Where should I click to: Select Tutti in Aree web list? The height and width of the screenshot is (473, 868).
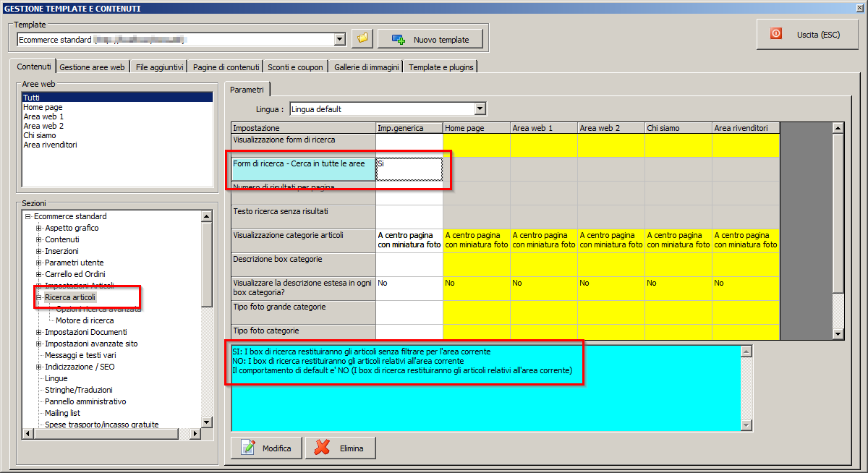117,98
